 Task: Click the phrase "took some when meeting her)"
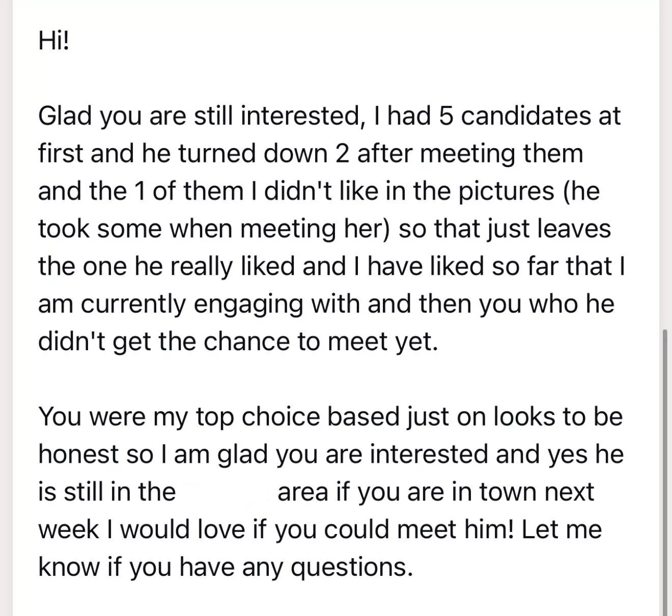(214, 229)
